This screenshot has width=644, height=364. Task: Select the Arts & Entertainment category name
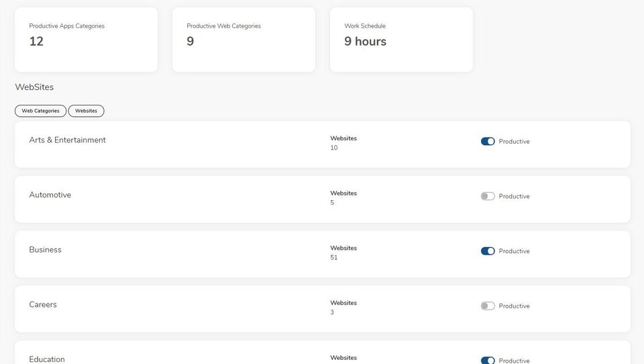click(x=67, y=140)
